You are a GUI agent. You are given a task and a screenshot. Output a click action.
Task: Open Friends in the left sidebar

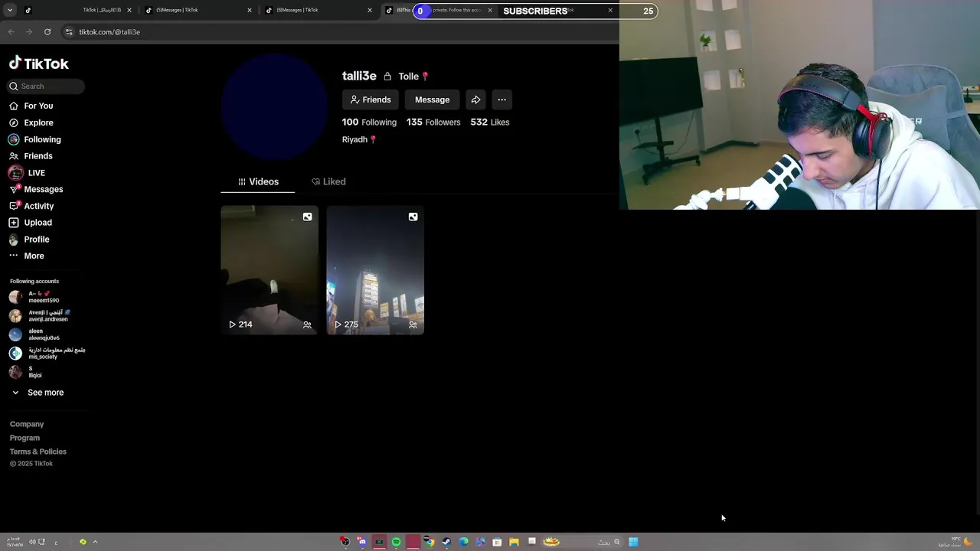coord(38,156)
